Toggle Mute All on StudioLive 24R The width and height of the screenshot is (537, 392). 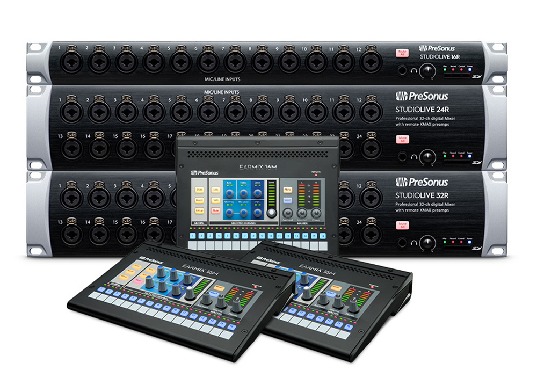click(402, 139)
